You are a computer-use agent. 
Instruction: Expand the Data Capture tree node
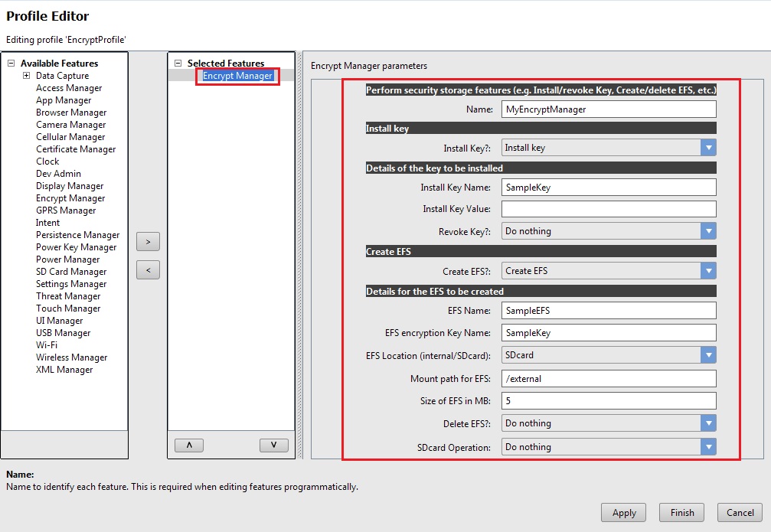click(26, 76)
